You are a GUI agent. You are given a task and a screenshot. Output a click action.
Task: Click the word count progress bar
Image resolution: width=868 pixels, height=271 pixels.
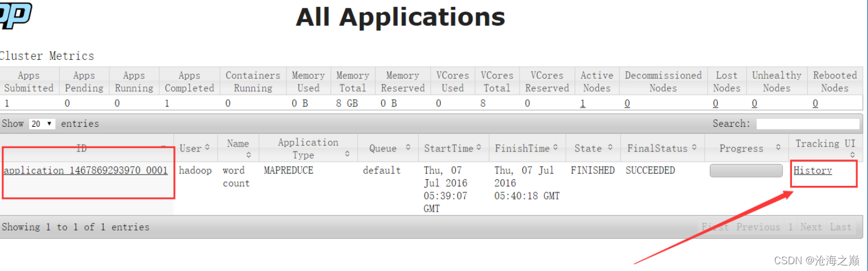point(746,171)
